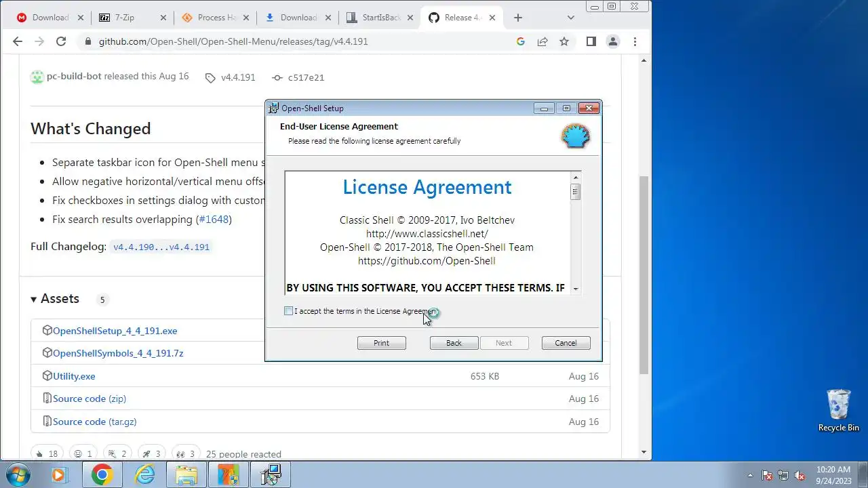Click the eyes reaction with count 3
868x488 pixels.
(186, 454)
